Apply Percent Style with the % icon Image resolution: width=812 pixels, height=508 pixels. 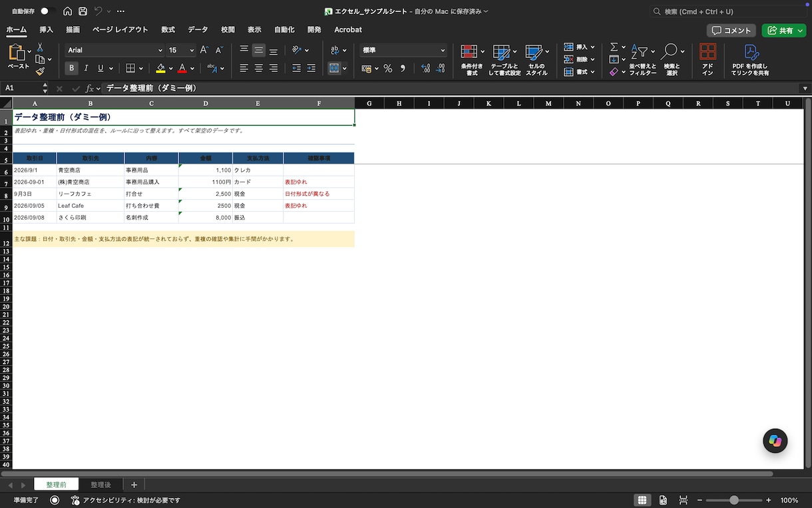388,68
